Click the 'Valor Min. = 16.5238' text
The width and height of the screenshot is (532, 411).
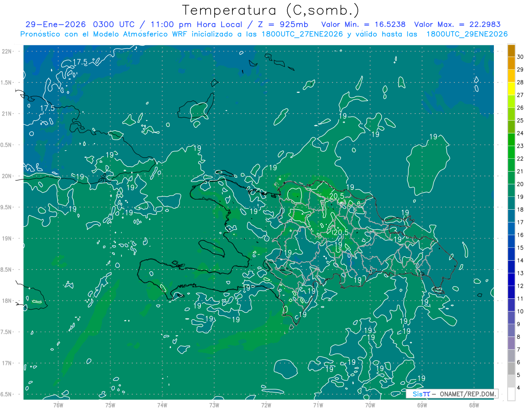(363, 24)
